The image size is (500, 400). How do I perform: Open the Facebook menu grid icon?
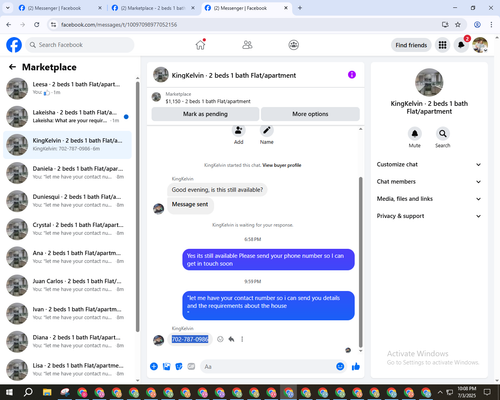442,45
